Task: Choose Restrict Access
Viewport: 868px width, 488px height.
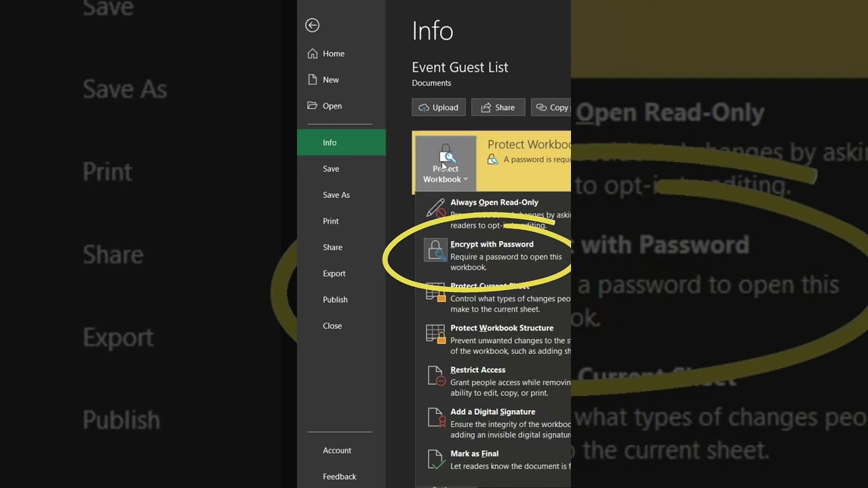Action: [x=494, y=382]
